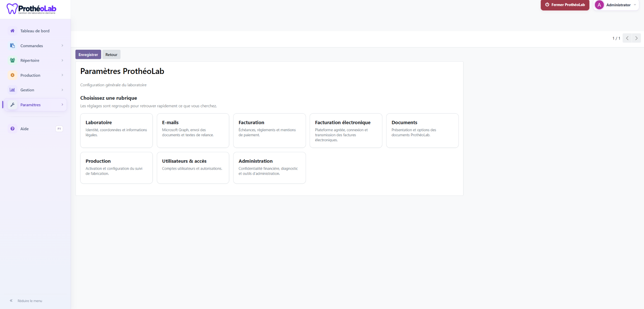644x309 pixels.
Task: Click the Paramètres wrench icon
Action: [13, 105]
